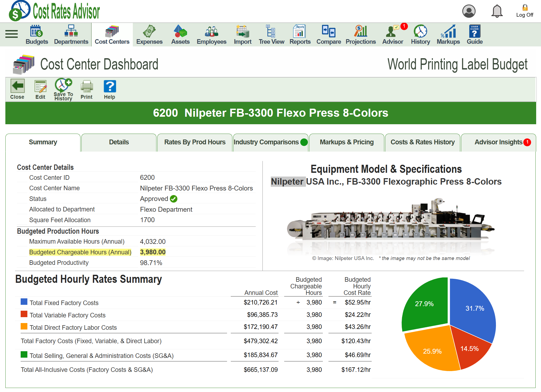Open the History page
Screen dimensions: 541x392
pos(420,35)
